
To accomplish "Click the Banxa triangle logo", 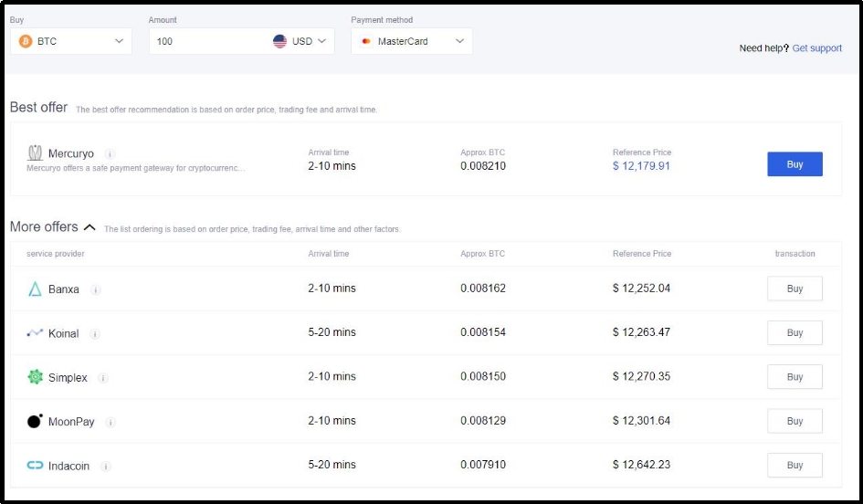I will tap(35, 289).
